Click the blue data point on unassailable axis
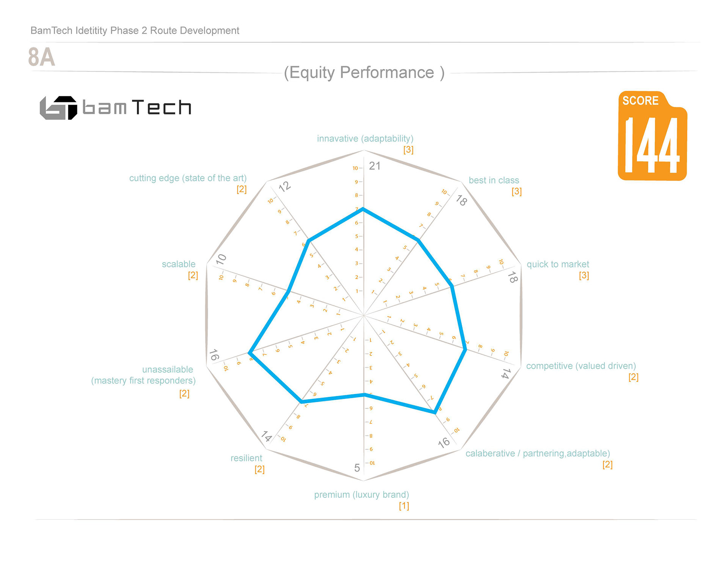Viewport: 728px width, 563px height. tap(249, 353)
